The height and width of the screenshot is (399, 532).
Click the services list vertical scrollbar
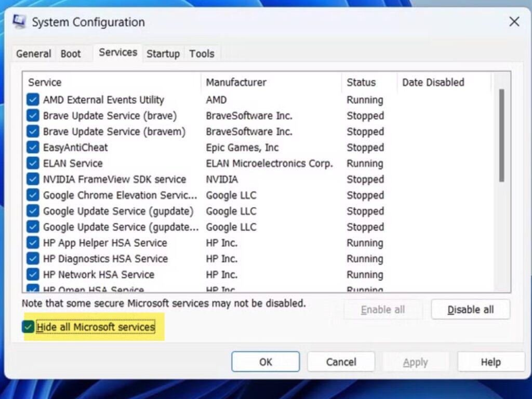pos(501,136)
